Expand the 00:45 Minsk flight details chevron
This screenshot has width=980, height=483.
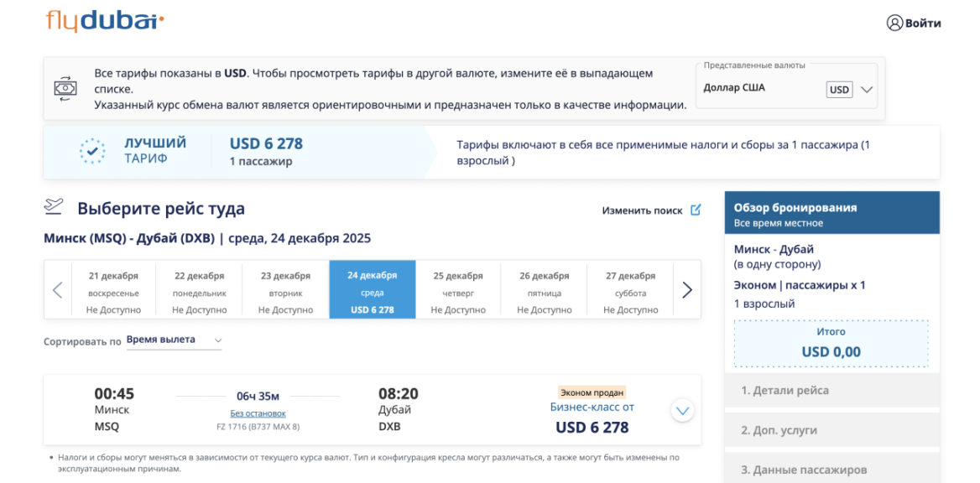point(682,409)
